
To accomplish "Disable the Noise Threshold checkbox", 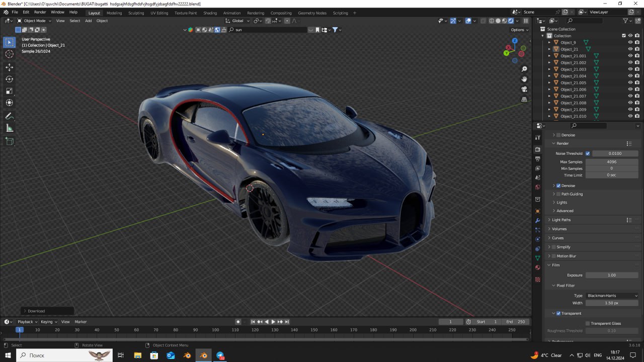I will 588,153.
